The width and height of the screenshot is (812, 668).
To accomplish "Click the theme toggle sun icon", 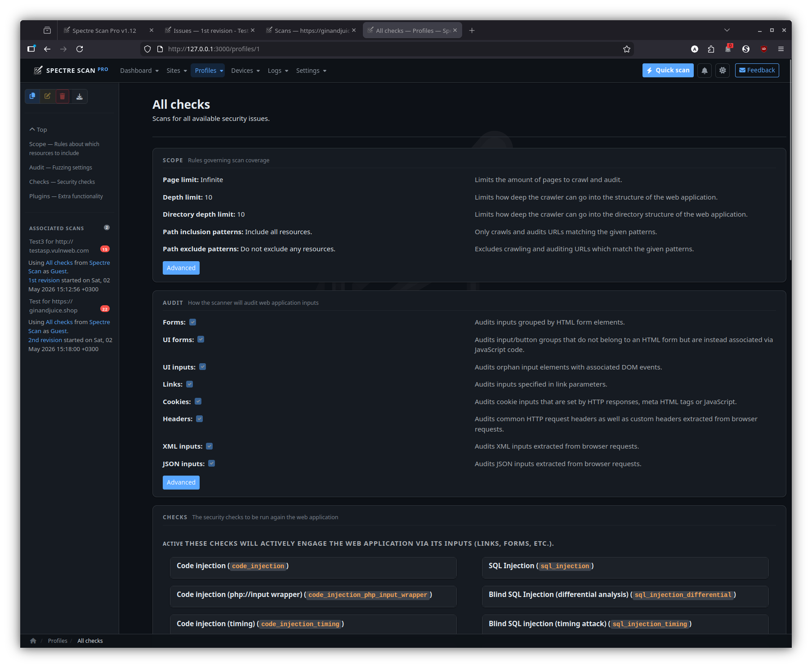I will (x=723, y=71).
